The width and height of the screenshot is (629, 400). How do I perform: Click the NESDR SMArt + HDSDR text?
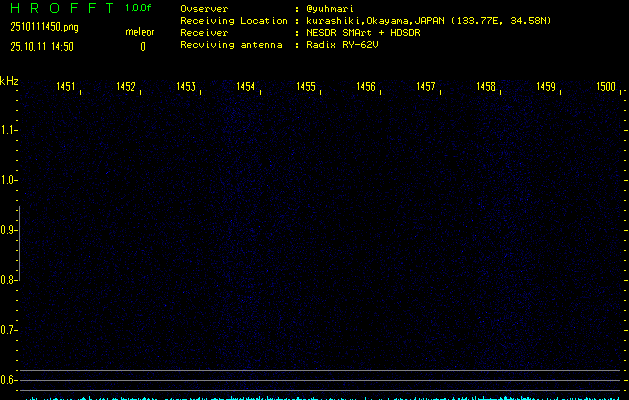(363, 33)
